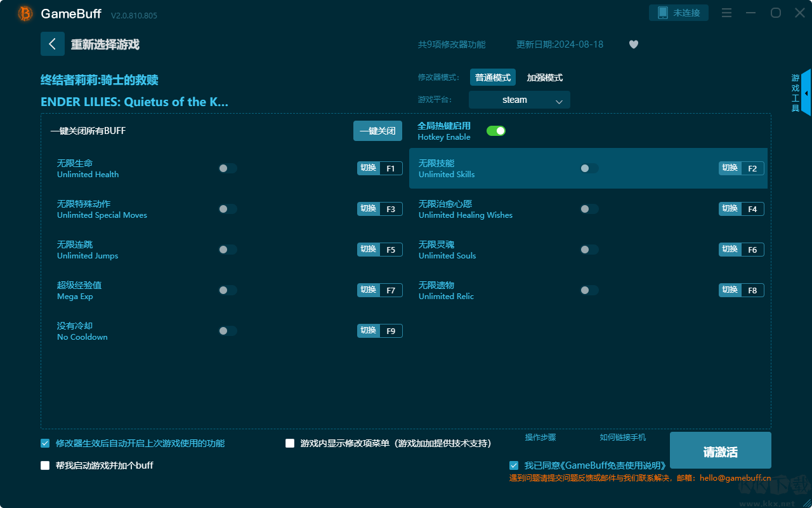Click version V2.0.810.805 text
812x508 pixels.
pyautogui.click(x=134, y=15)
